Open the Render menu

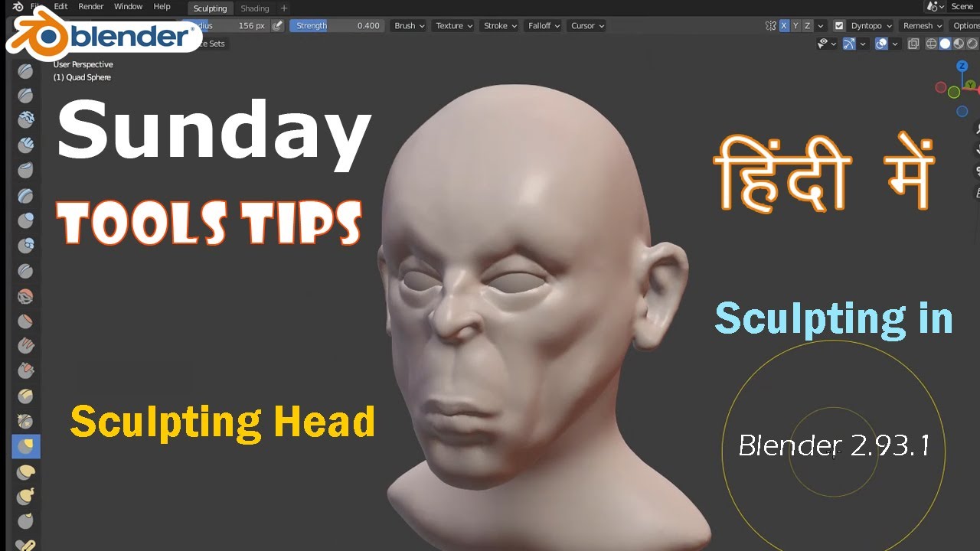pyautogui.click(x=90, y=6)
